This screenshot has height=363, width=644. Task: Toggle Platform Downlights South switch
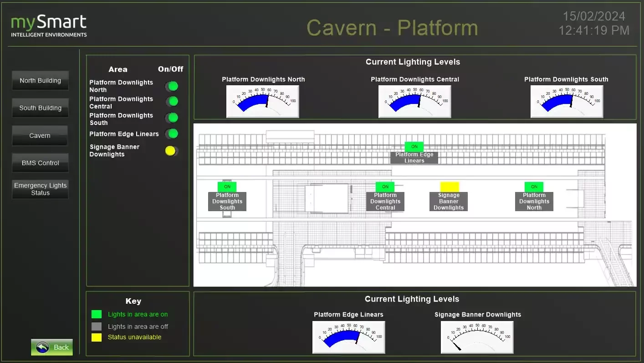click(x=172, y=118)
